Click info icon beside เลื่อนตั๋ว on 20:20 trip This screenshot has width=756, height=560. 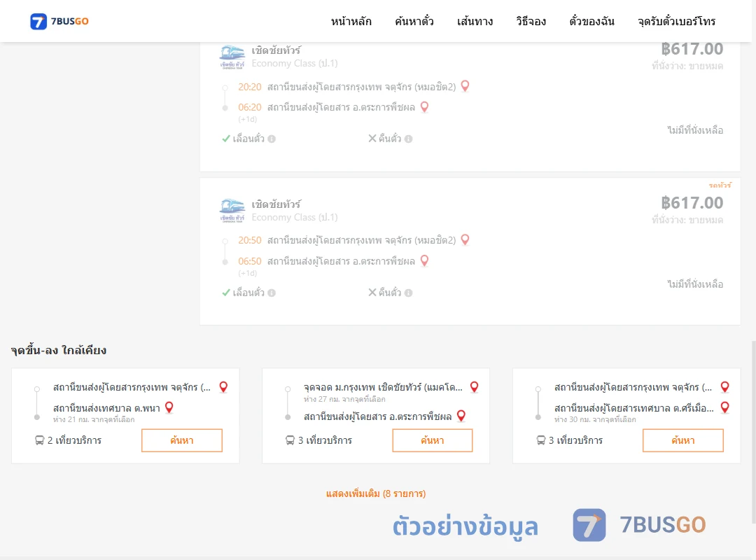click(x=272, y=139)
